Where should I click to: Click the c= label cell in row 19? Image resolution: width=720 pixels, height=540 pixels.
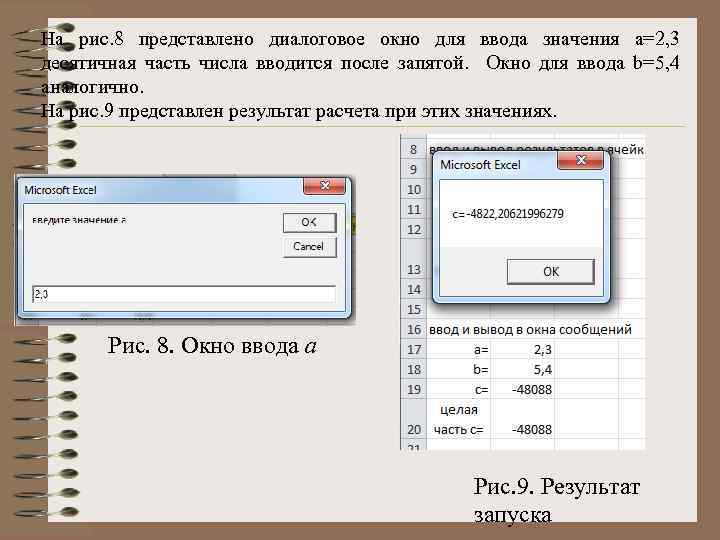(459, 389)
